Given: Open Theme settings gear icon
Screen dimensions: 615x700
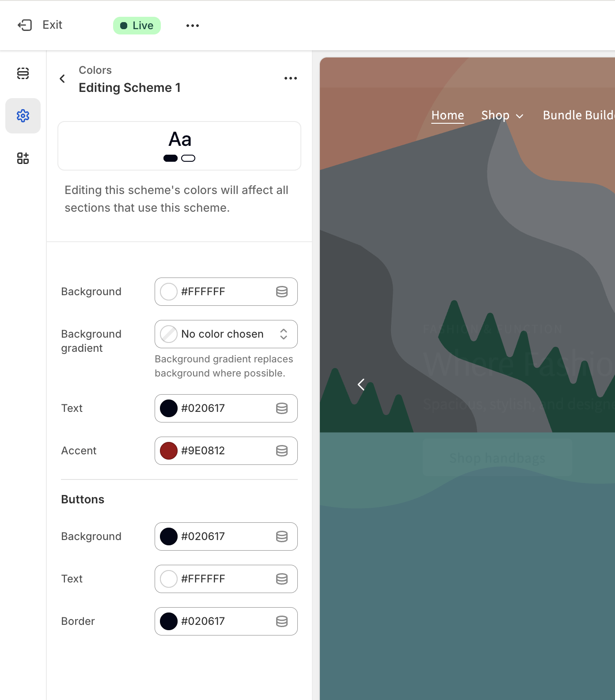Looking at the screenshot, I should [23, 116].
